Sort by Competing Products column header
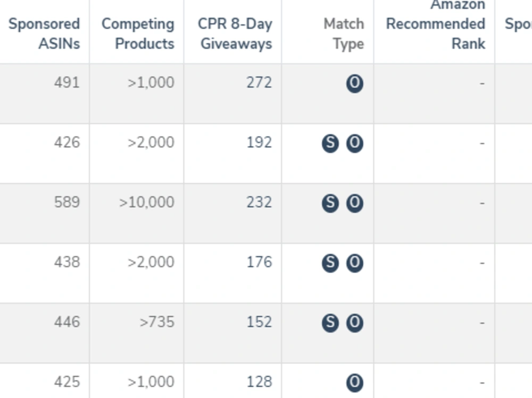Screen dimensions: 532x398 click(138, 33)
